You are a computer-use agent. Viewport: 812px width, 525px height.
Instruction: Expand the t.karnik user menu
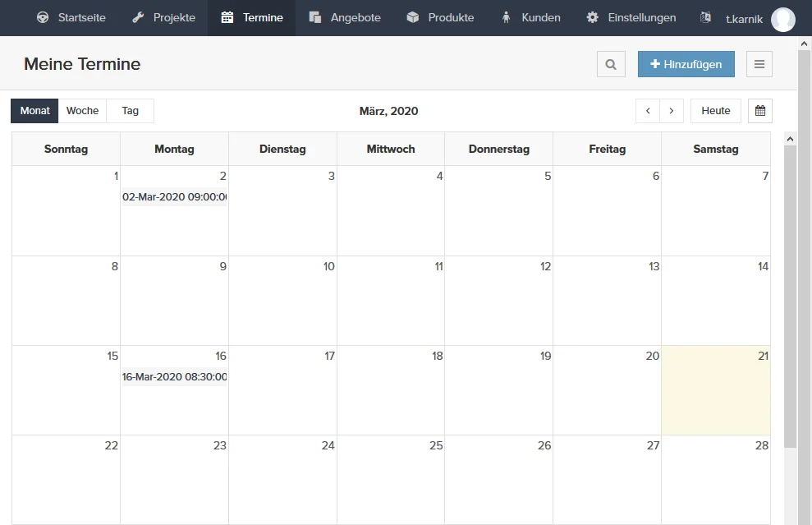click(744, 19)
